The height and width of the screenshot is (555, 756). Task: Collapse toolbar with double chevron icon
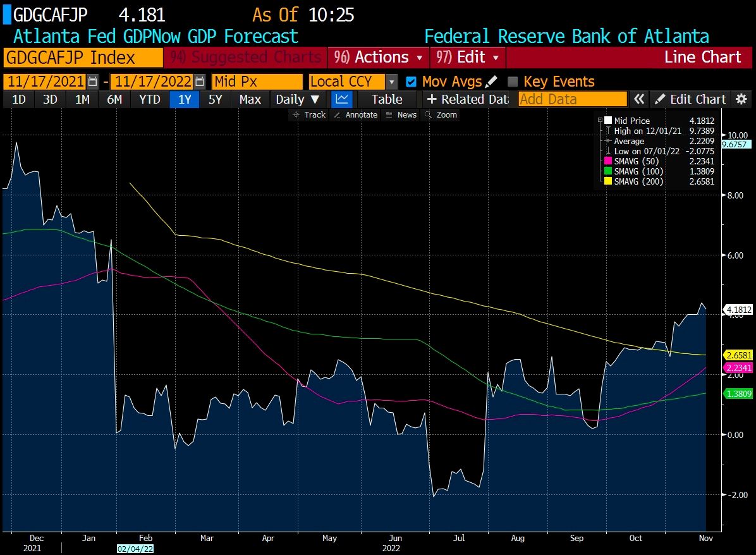(639, 99)
